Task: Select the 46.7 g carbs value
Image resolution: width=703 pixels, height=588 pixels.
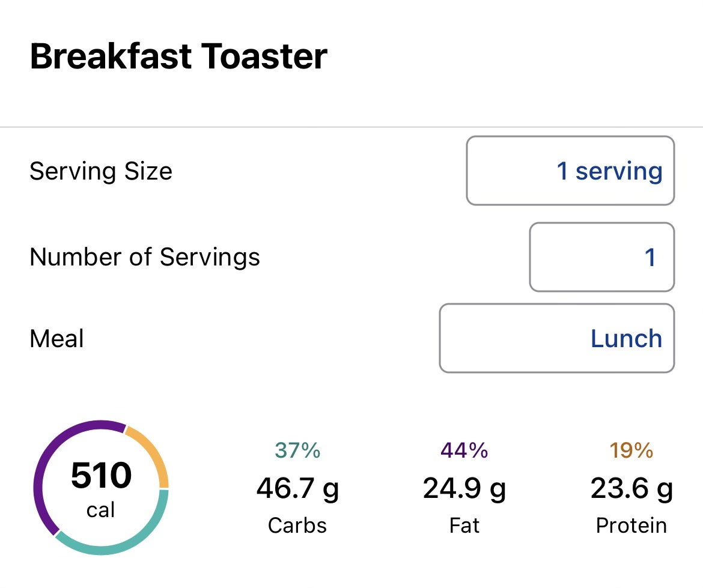Action: coord(297,489)
